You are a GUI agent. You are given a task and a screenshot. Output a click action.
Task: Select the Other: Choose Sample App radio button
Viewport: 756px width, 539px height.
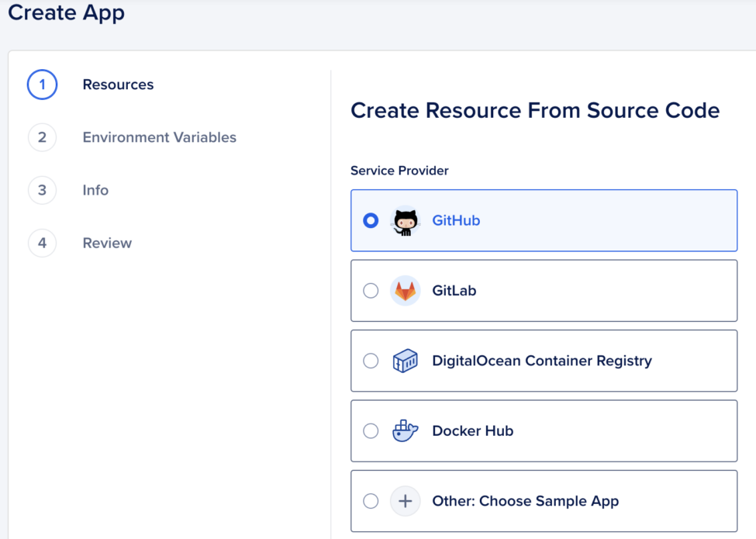coord(371,501)
